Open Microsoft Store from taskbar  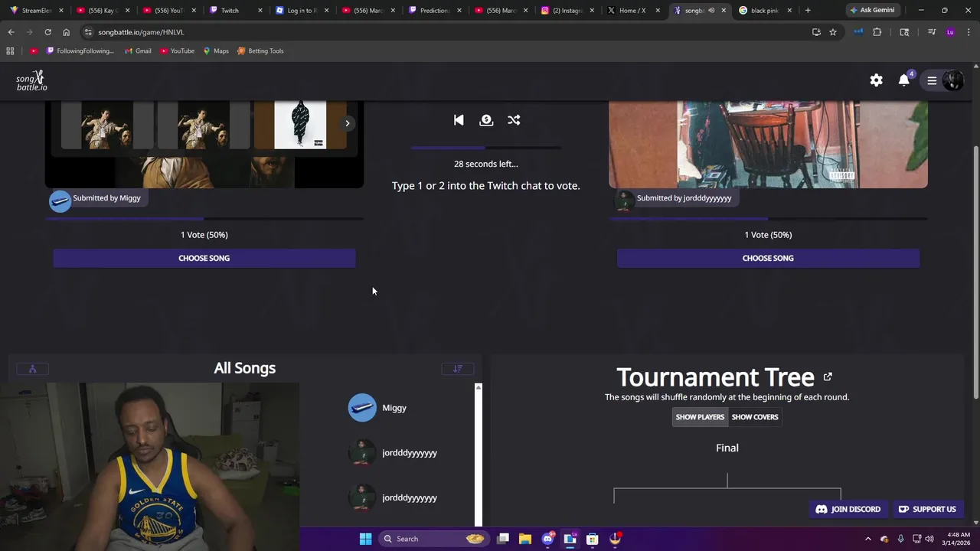pos(592,539)
